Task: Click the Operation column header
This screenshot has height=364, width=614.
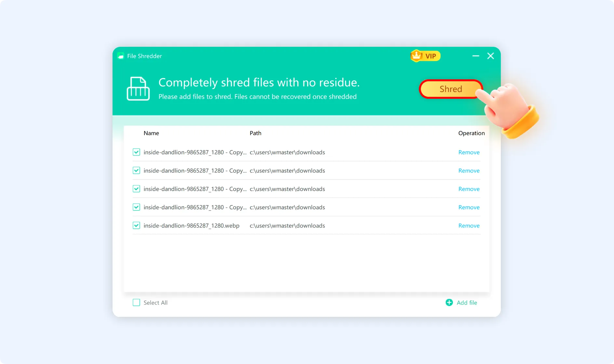Action: (471, 133)
